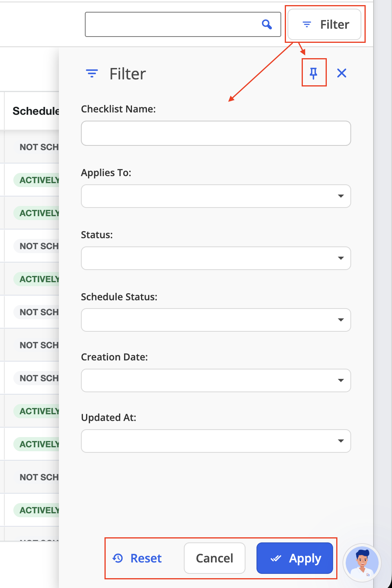
Task: Open the chat assistant avatar
Action: (362, 563)
